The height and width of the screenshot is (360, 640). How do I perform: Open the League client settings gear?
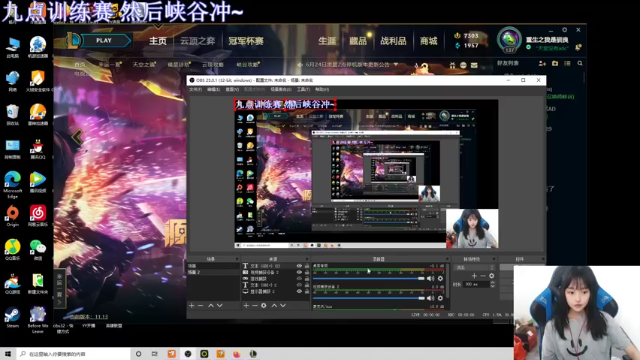pos(564,30)
